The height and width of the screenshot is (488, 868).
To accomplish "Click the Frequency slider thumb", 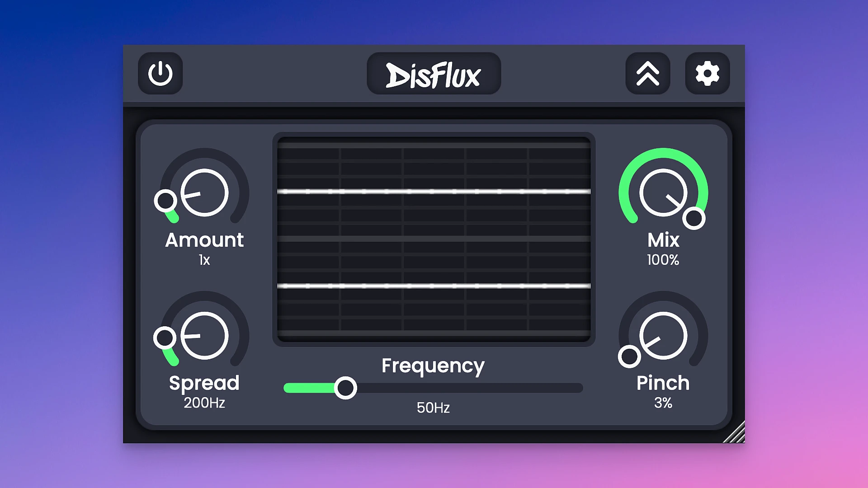I will click(x=346, y=388).
